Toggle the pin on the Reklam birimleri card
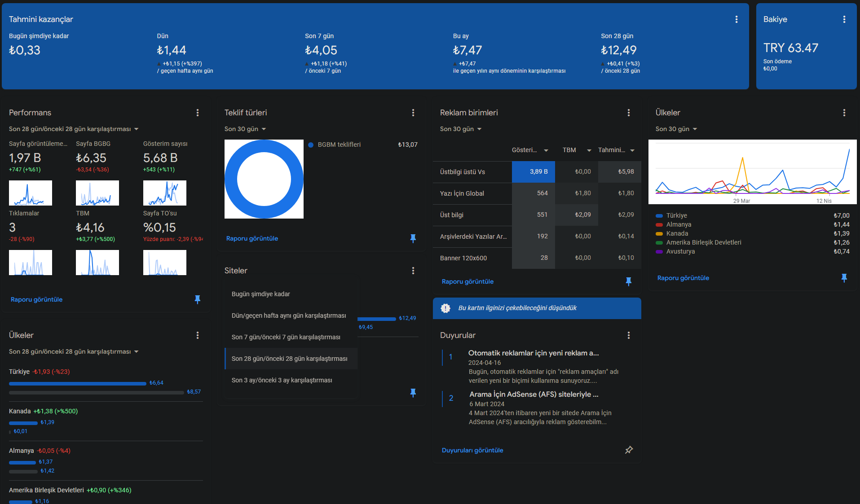Image resolution: width=860 pixels, height=504 pixels. [629, 281]
